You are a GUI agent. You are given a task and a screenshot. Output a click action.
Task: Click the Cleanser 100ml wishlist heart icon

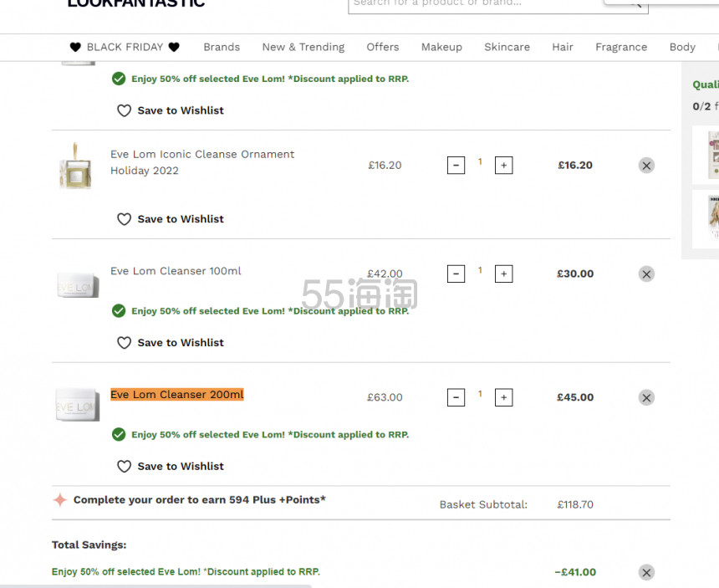pos(124,343)
